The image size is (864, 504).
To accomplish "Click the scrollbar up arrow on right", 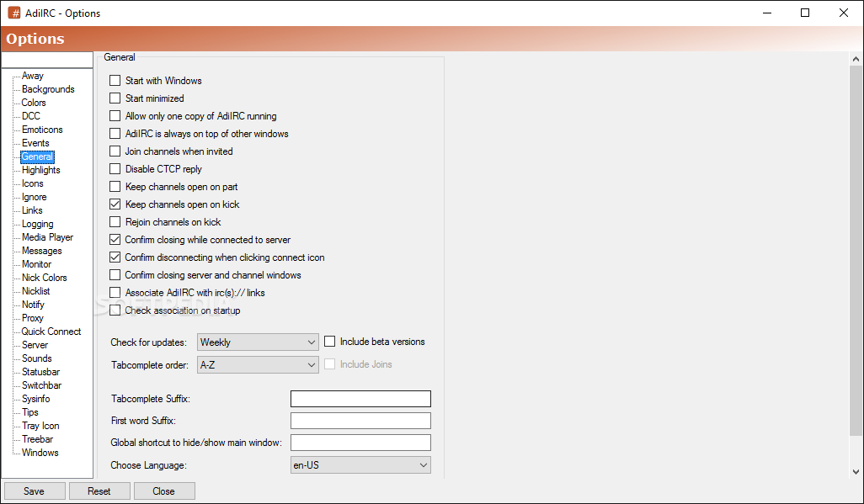I will tap(856, 58).
